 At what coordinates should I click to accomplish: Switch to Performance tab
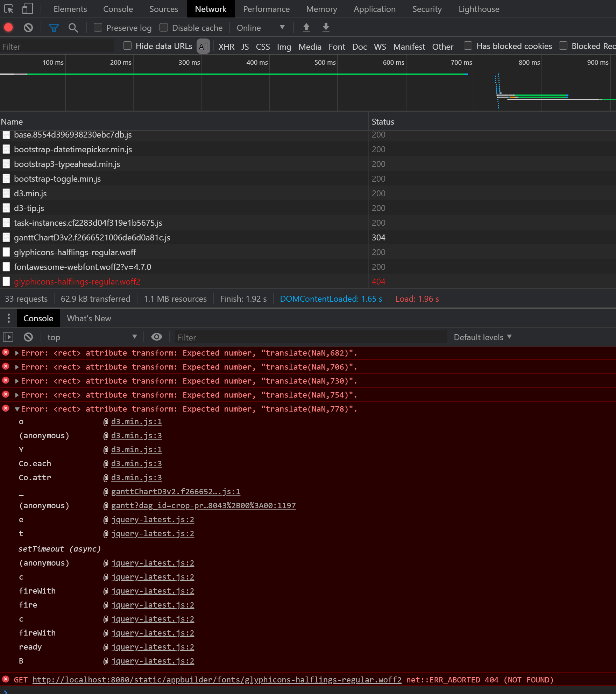(x=266, y=9)
